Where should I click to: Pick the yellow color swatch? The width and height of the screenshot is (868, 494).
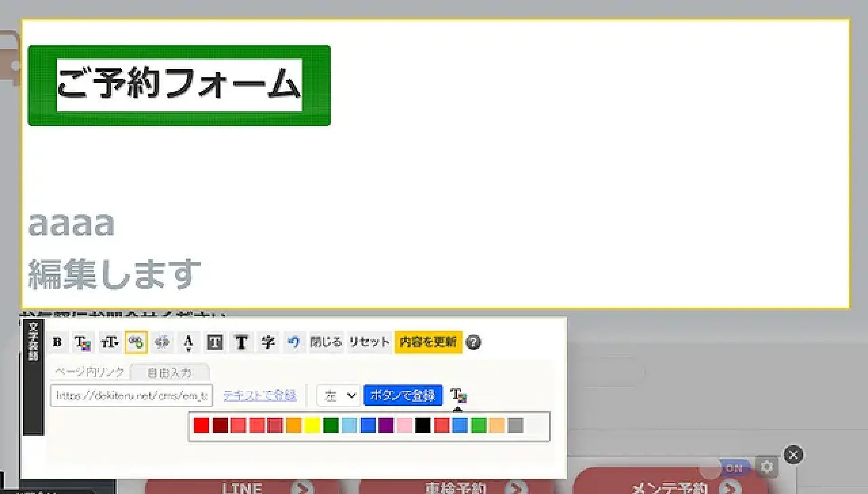pyautogui.click(x=312, y=426)
